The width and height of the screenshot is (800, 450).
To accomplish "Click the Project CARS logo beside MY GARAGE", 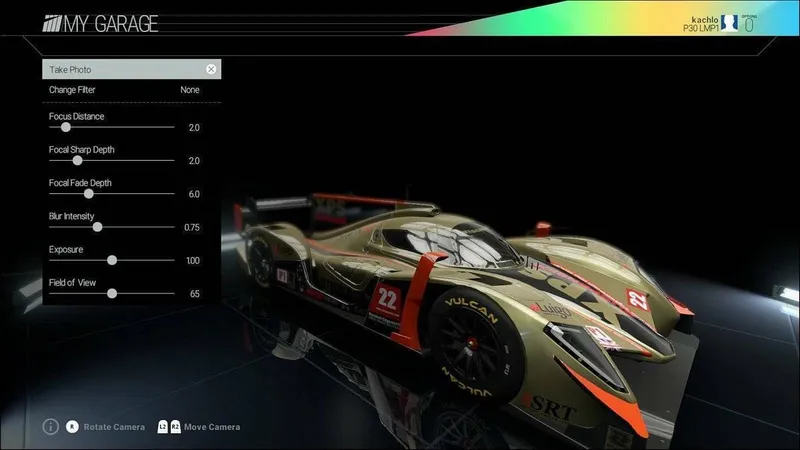I will (52, 23).
